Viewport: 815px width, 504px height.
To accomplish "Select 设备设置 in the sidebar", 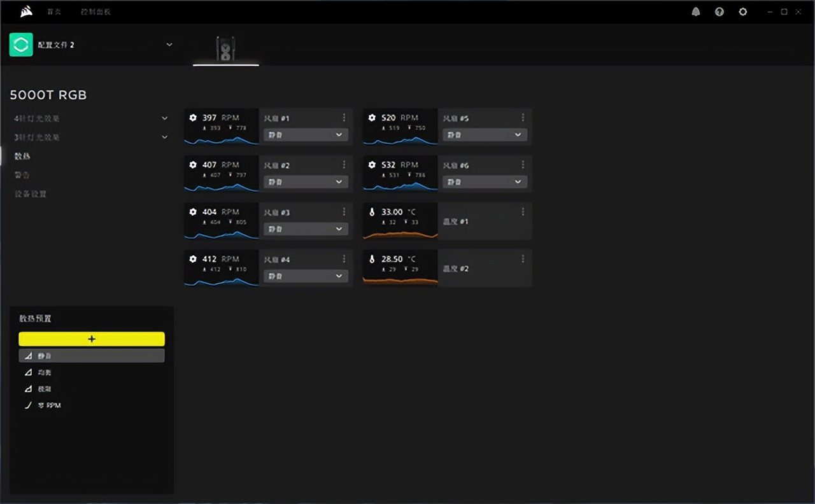I will (31, 193).
